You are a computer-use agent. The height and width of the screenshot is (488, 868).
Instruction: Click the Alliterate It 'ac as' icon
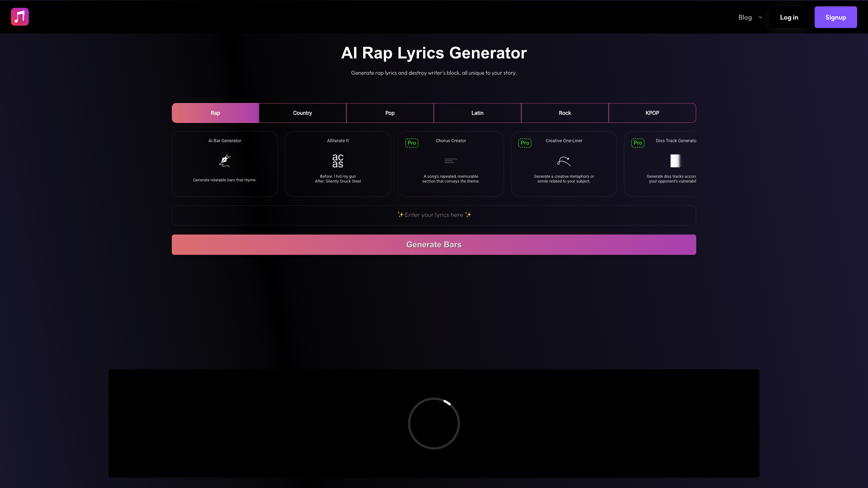pos(337,161)
